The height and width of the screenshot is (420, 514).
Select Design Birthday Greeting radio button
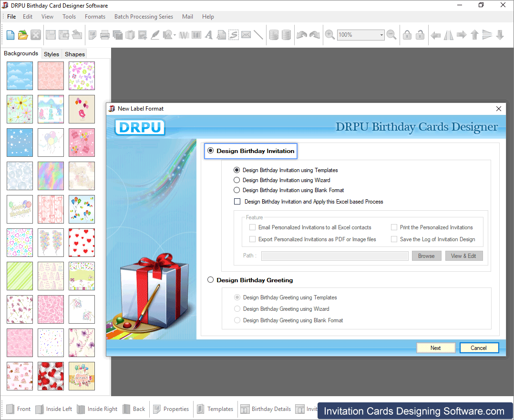pyautogui.click(x=210, y=280)
